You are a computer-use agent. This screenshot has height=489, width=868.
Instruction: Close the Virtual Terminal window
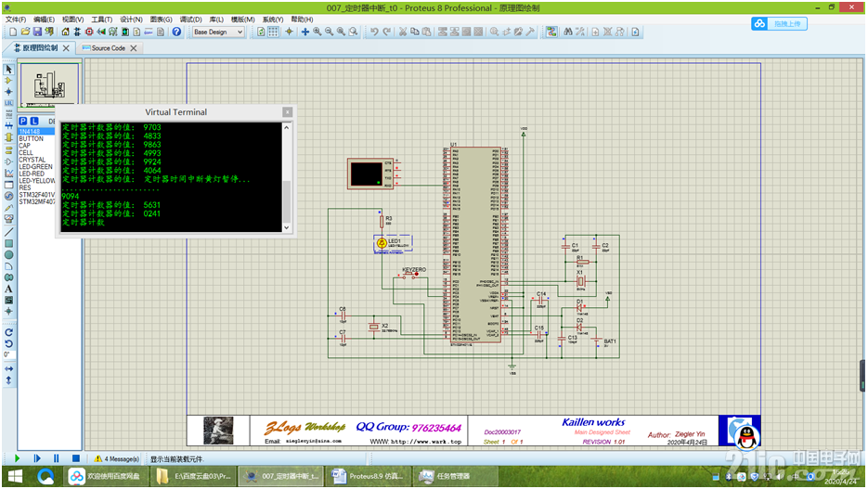tap(287, 112)
